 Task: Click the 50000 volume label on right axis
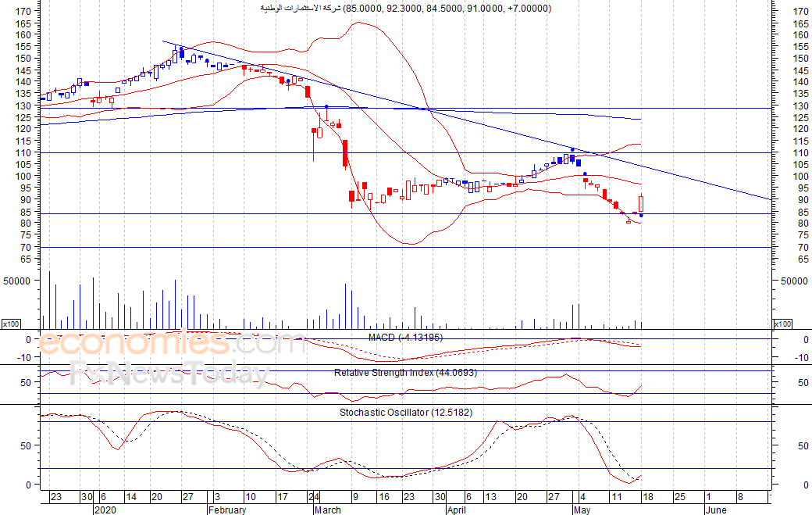(794, 281)
